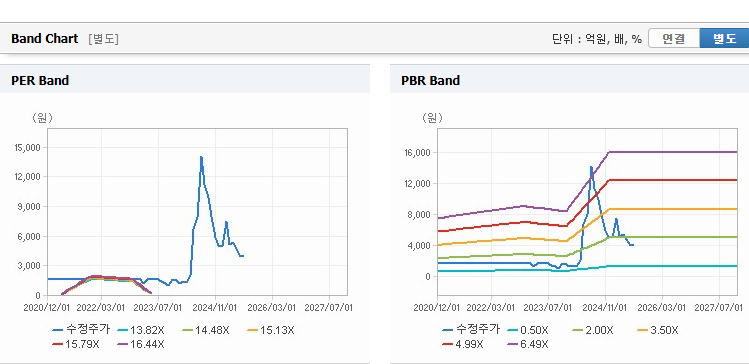Image resolution: width=749 pixels, height=364 pixels.
Task: Click the 16,000 axis label in PBR chart
Action: click(x=418, y=153)
